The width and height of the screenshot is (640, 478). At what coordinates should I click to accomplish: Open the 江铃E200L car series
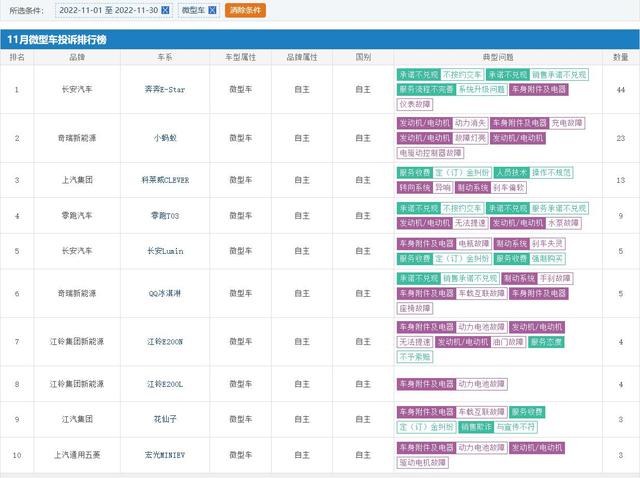(165, 384)
